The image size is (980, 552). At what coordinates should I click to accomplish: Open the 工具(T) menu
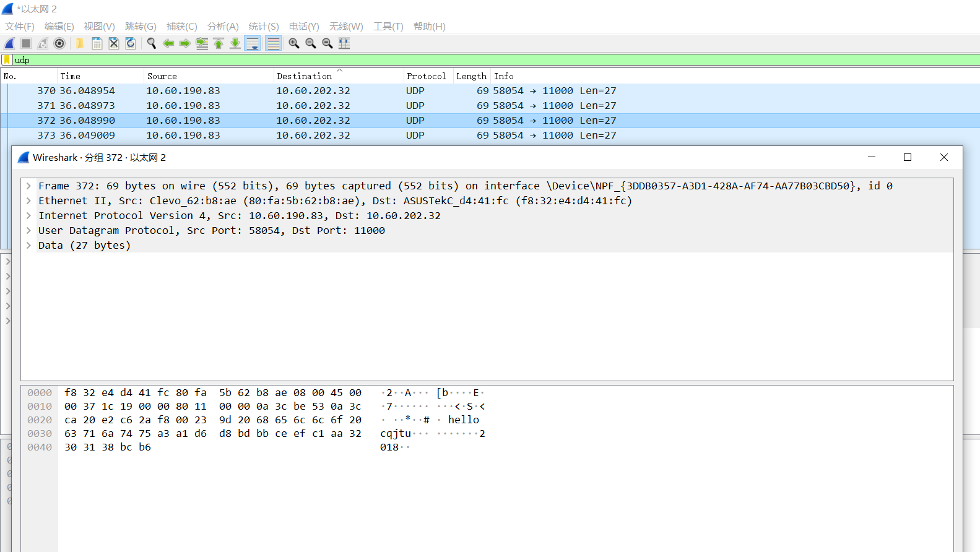pyautogui.click(x=388, y=27)
